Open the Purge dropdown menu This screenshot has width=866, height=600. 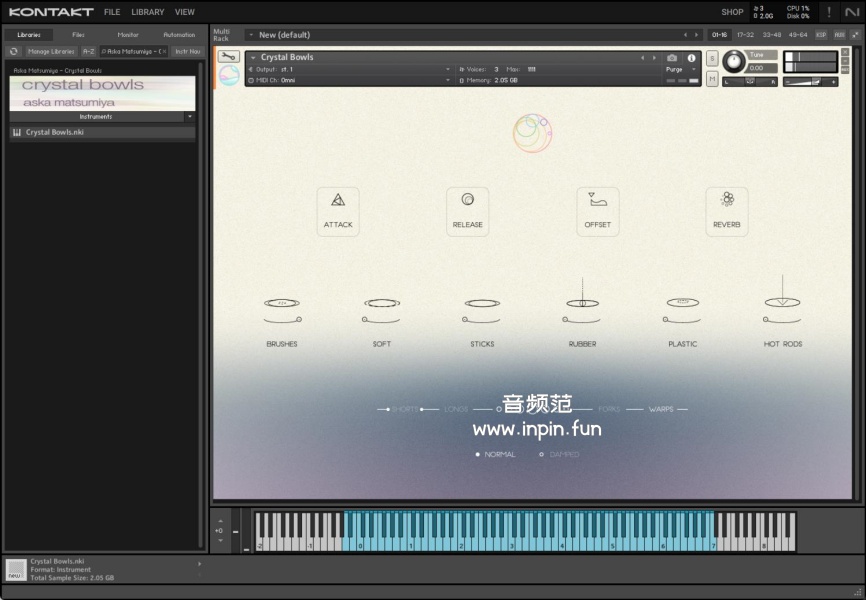point(680,70)
